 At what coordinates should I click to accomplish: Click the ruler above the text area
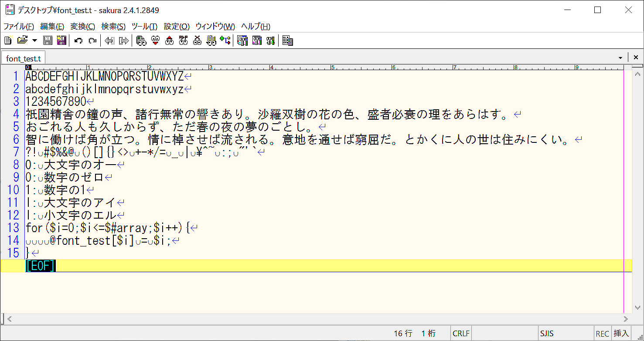click(325, 68)
